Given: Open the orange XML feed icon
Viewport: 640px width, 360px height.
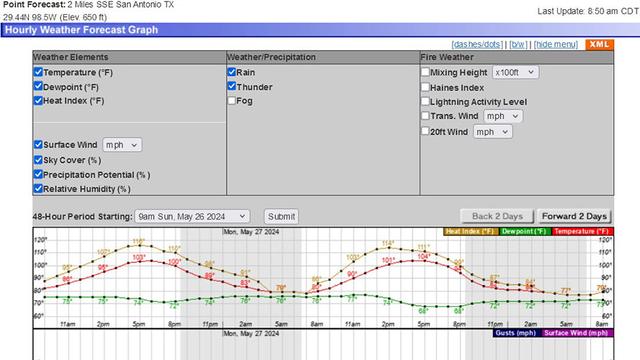Looking at the screenshot, I should point(599,44).
